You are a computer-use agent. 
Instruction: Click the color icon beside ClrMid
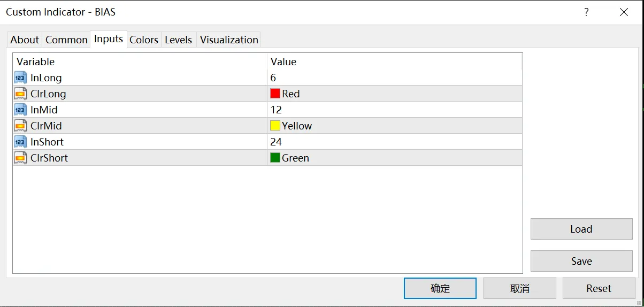20,126
